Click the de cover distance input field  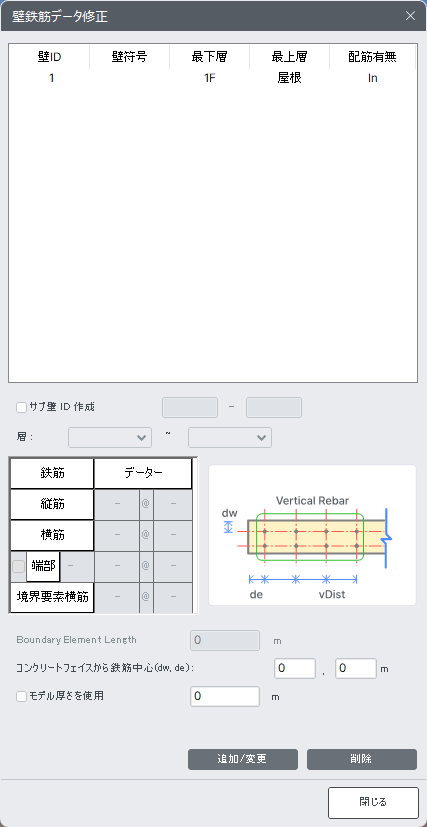click(356, 668)
